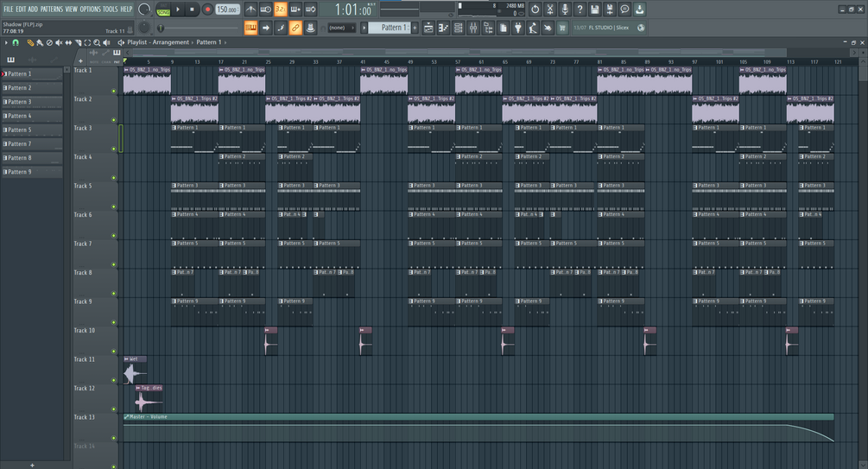The width and height of the screenshot is (868, 469).
Task: Select the Draw pencil tool in playlist toolbar
Action: pyautogui.click(x=30, y=42)
